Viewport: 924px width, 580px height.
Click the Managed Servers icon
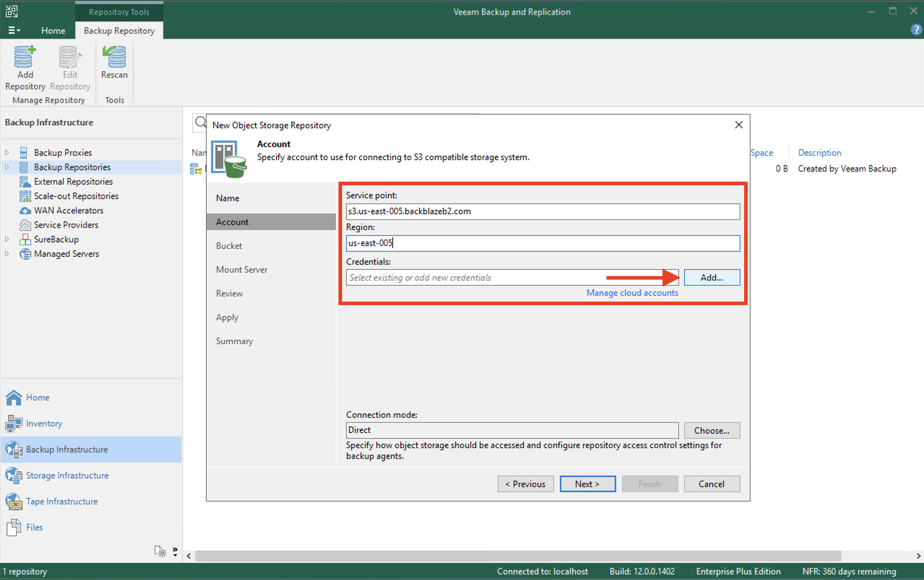point(25,254)
